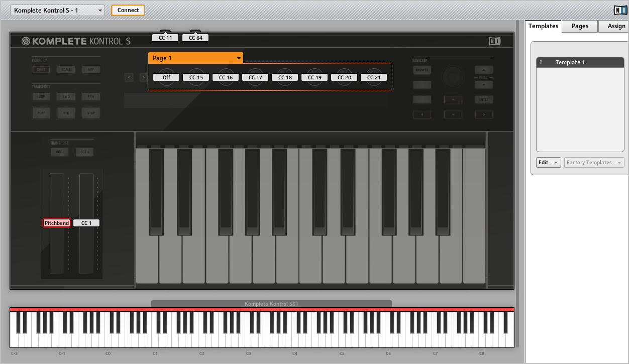
Task: Expand the Page 1 dropdown
Action: point(195,58)
